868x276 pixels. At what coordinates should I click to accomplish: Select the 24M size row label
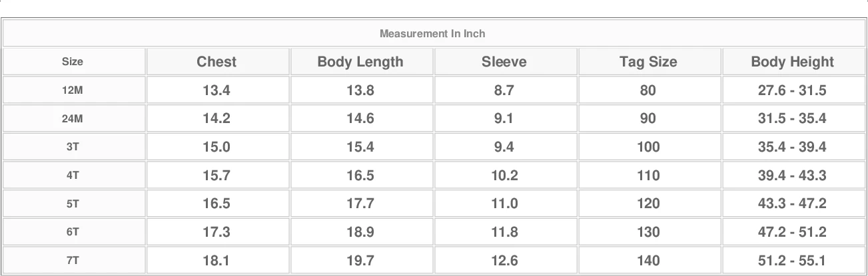pos(73,118)
